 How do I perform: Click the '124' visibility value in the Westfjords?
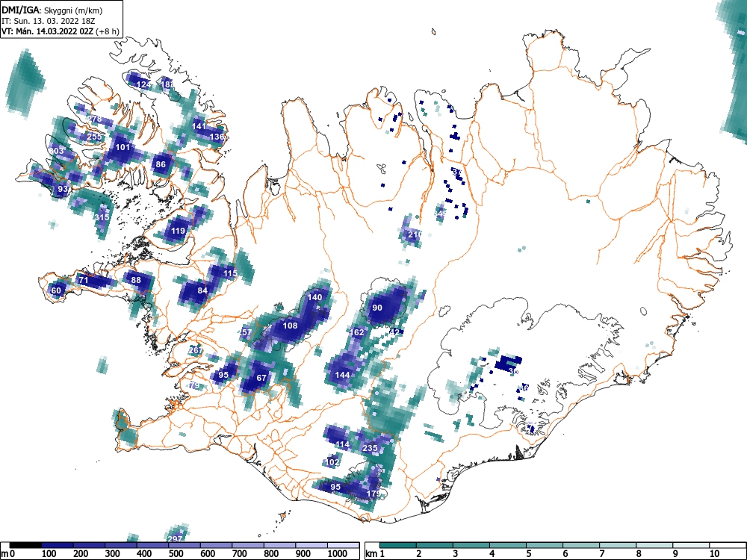pos(143,85)
